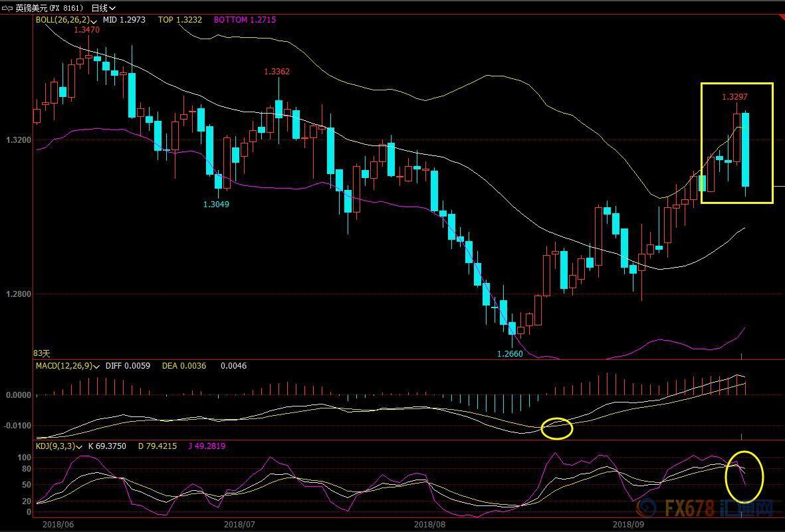Click the 1.3200 price axis label

tap(18, 140)
